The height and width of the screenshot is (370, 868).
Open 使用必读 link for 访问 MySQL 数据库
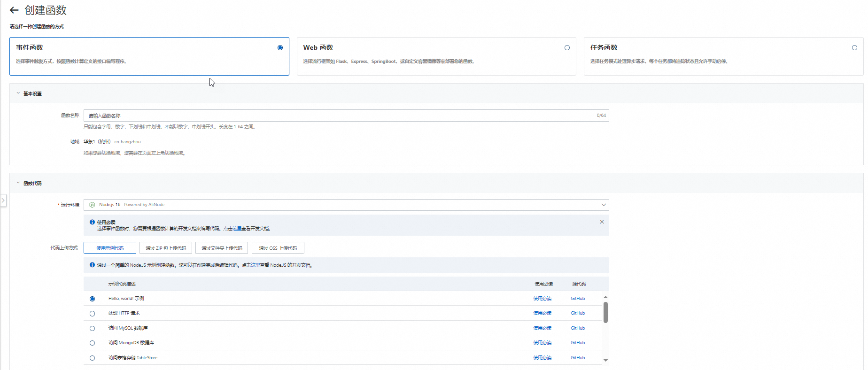tap(542, 328)
